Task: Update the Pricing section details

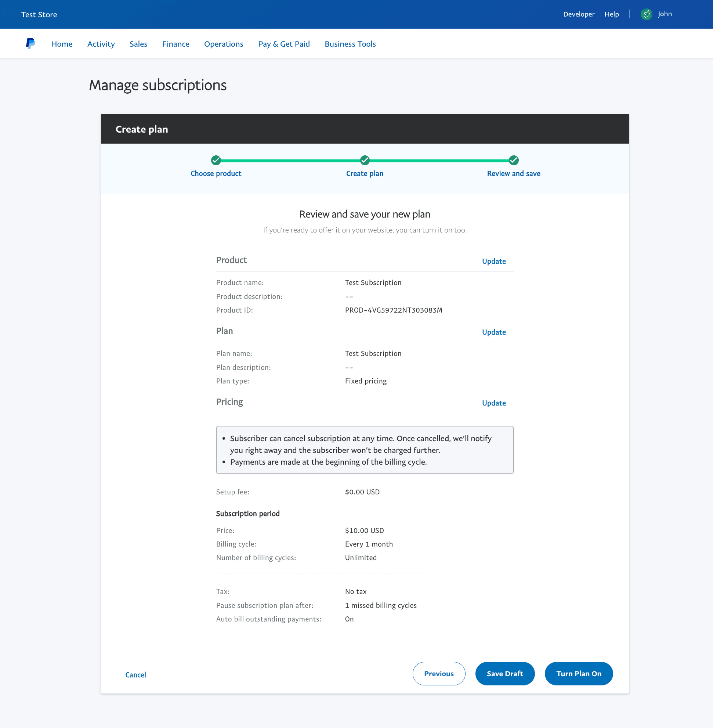Action: point(494,403)
